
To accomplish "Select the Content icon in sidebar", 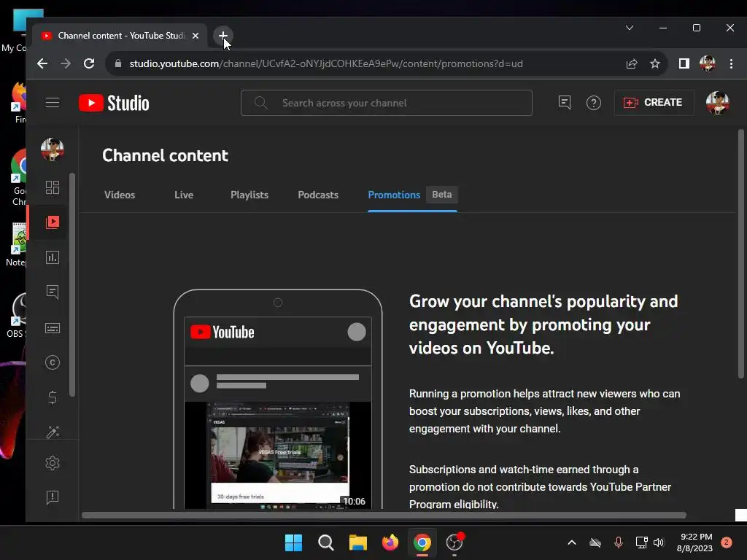I will click(53, 222).
